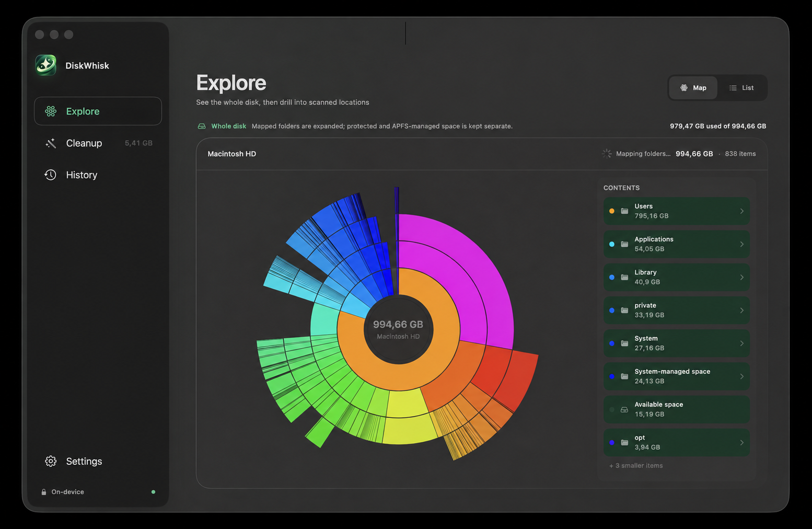Click the Whole disk drive icon
The width and height of the screenshot is (812, 529).
point(202,126)
